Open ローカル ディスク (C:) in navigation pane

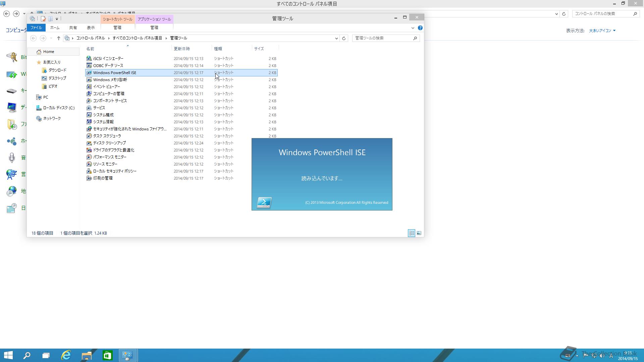[59, 108]
